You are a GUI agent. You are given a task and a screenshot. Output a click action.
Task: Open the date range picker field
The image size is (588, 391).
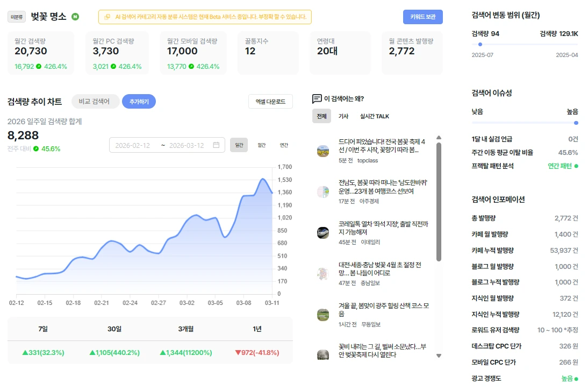(167, 145)
